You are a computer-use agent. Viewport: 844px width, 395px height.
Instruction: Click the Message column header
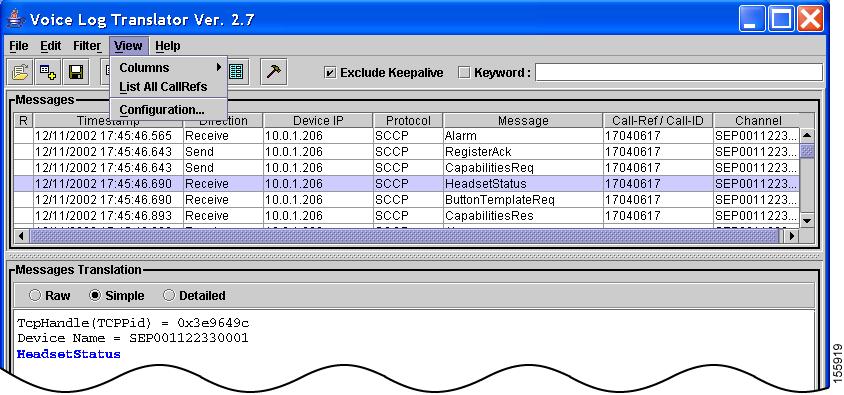tap(523, 121)
